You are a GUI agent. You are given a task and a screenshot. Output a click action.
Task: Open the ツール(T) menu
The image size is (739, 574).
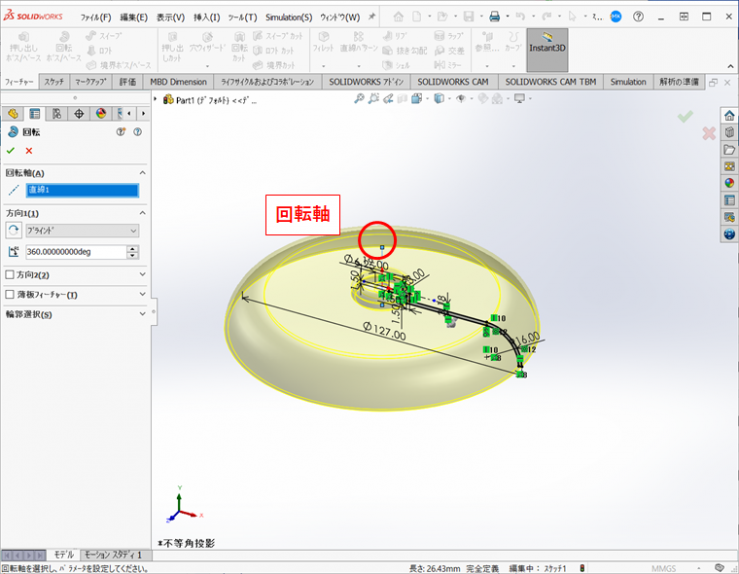(242, 17)
